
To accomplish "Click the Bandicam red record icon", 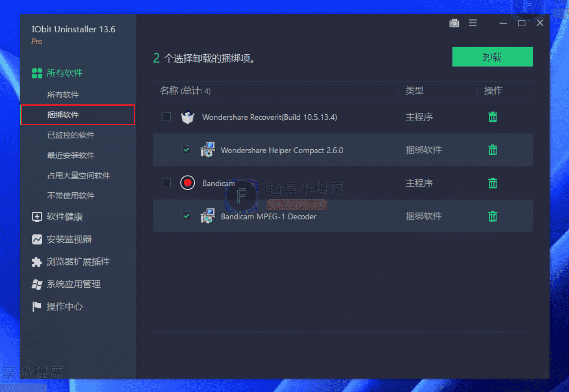I will click(187, 183).
